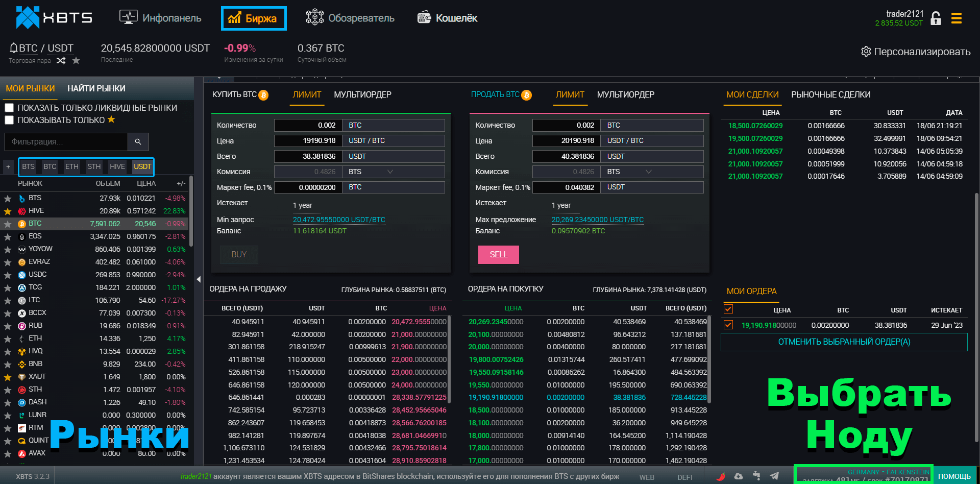Click the account padlock icon
This screenshot has height=484, width=980.
[x=936, y=19]
